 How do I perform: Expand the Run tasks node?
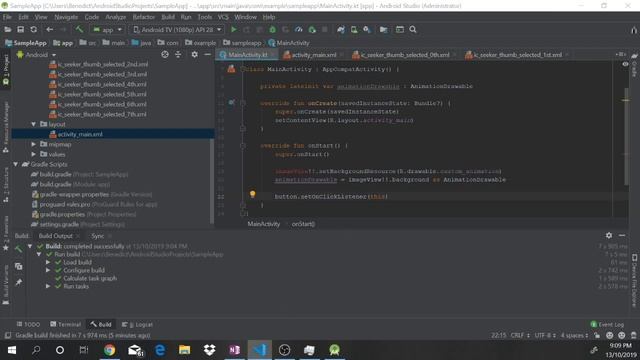(x=48, y=286)
